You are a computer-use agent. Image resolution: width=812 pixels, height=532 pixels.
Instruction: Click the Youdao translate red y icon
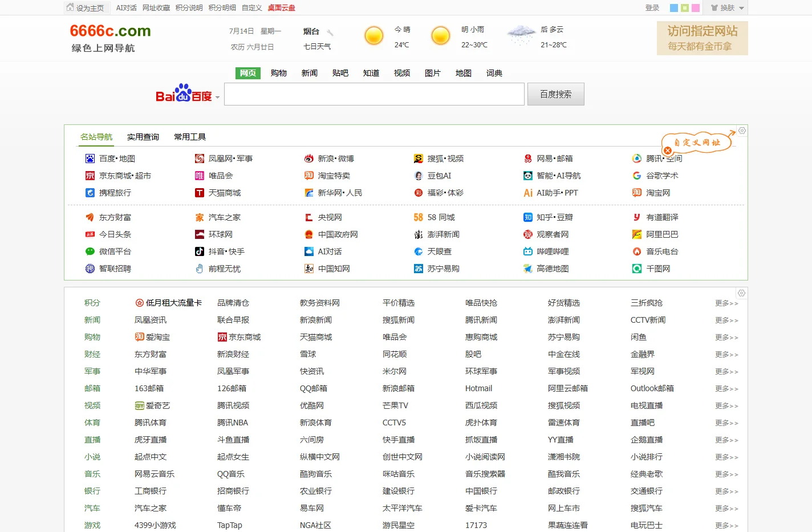(x=636, y=217)
